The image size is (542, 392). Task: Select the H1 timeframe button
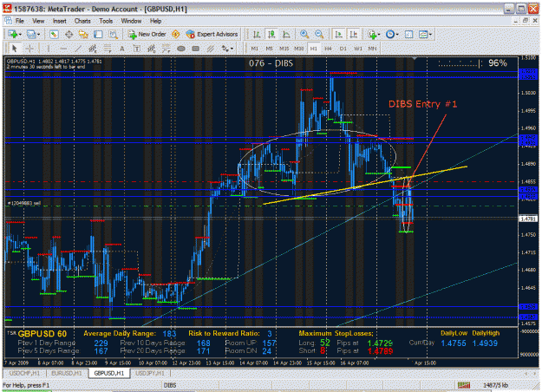314,49
